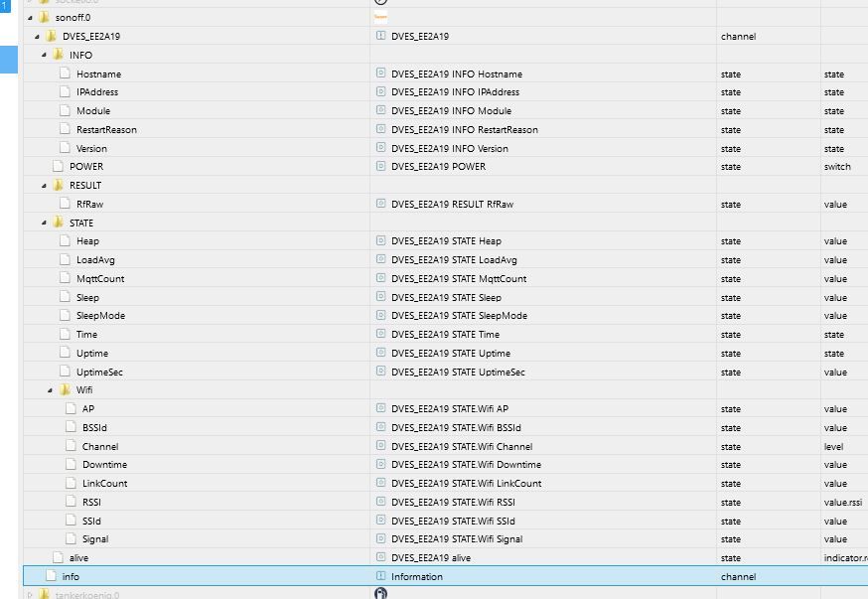
Task: Click the RfRaw file icon
Action: click(65, 204)
